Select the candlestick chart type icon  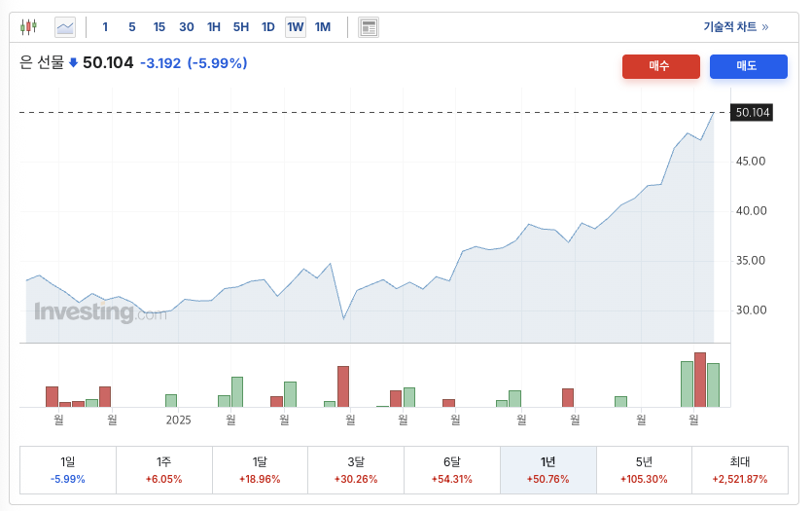coord(28,27)
